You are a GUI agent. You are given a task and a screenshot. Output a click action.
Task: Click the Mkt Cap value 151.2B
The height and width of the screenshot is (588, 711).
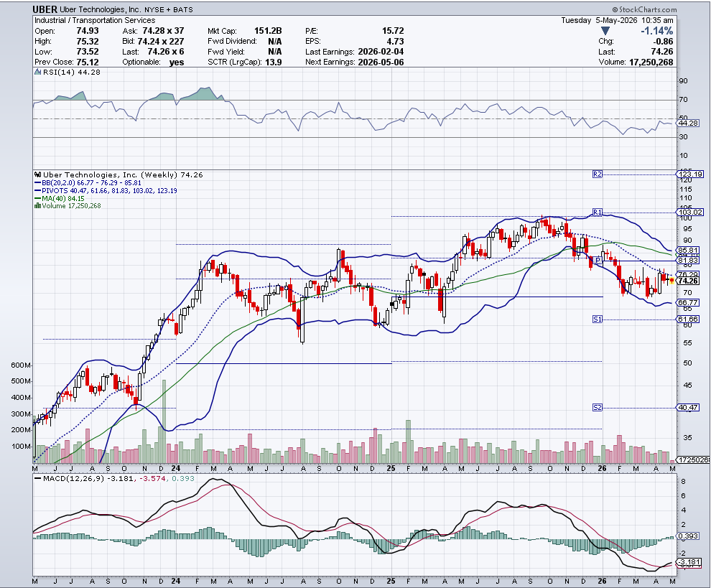pyautogui.click(x=268, y=31)
